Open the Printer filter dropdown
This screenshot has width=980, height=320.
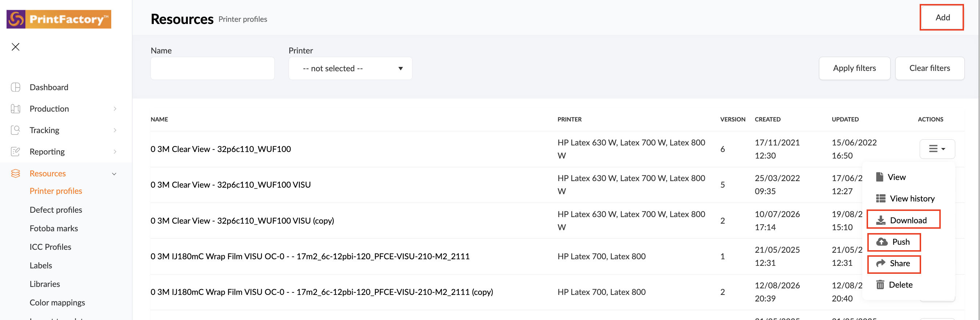pyautogui.click(x=350, y=68)
